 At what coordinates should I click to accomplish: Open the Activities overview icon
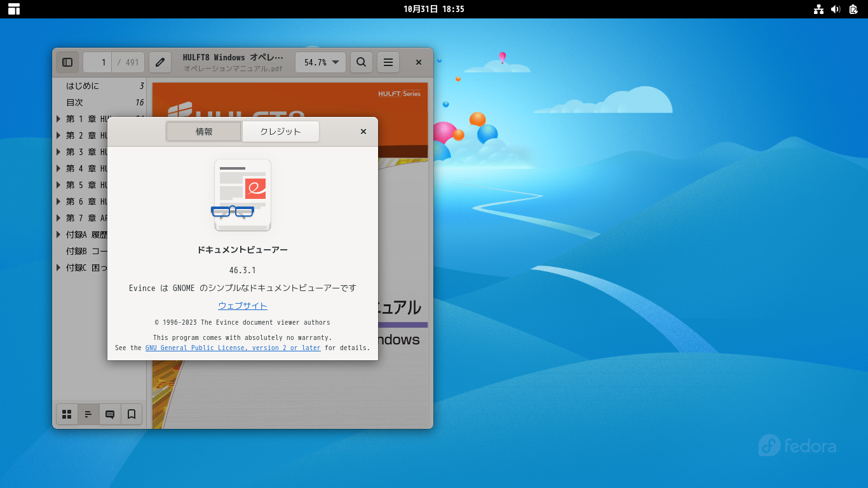pyautogui.click(x=14, y=9)
